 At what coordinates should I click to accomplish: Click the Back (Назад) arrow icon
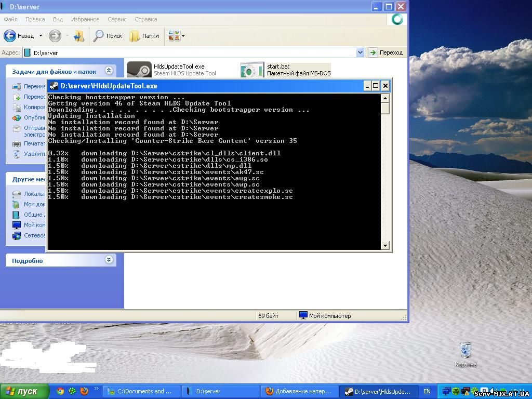click(9, 36)
